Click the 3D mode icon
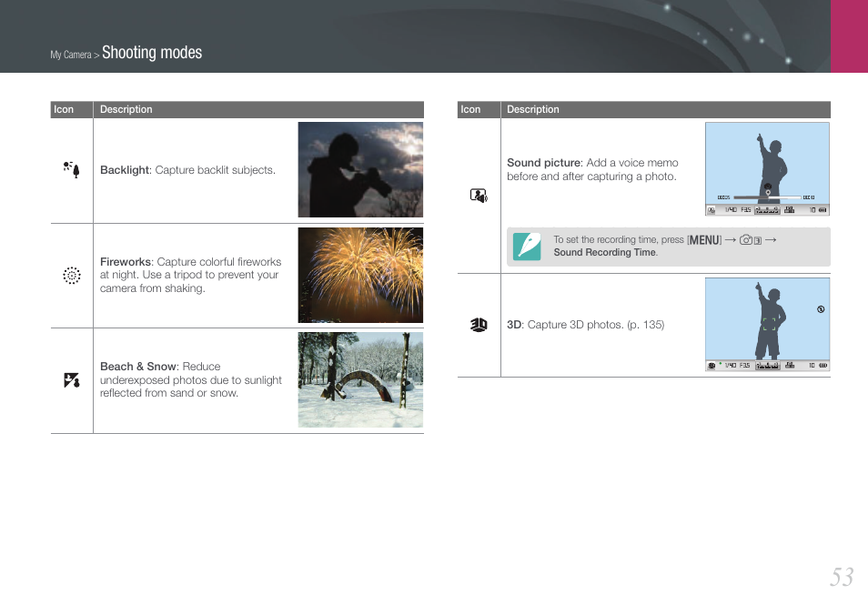 click(479, 325)
